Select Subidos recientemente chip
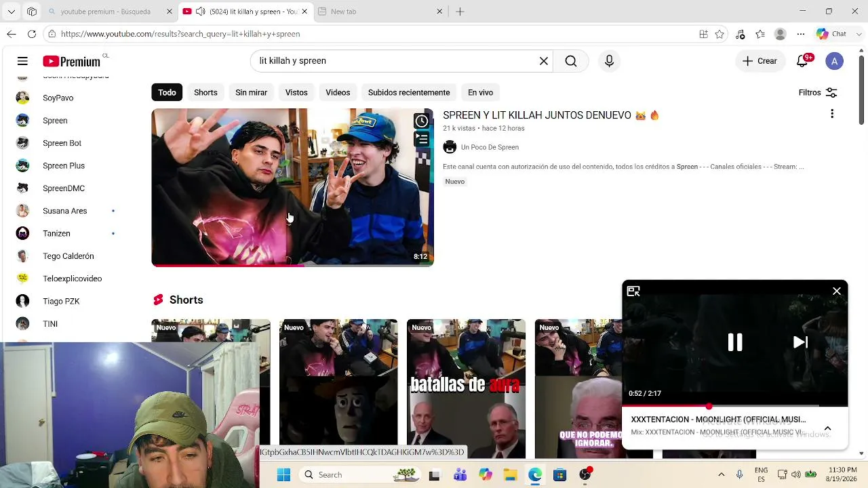 click(x=409, y=93)
